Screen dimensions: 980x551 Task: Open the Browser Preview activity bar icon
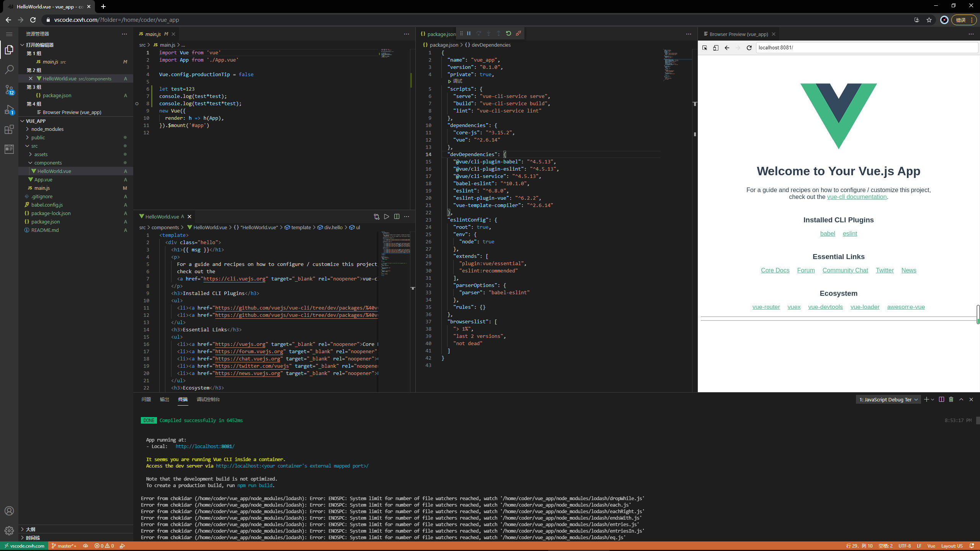[9, 149]
